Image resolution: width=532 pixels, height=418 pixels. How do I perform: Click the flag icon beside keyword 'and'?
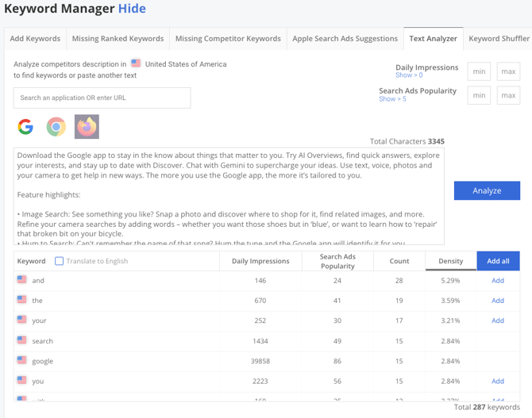pos(21,280)
